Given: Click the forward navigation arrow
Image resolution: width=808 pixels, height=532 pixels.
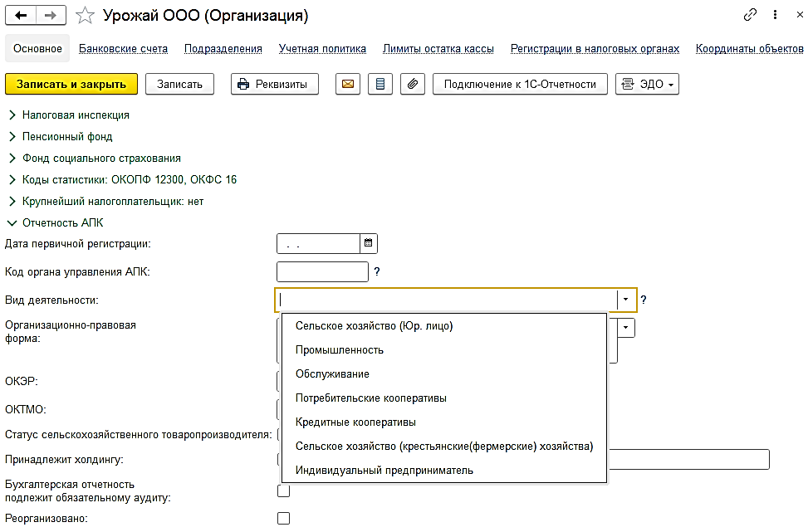Looking at the screenshot, I should [x=51, y=15].
